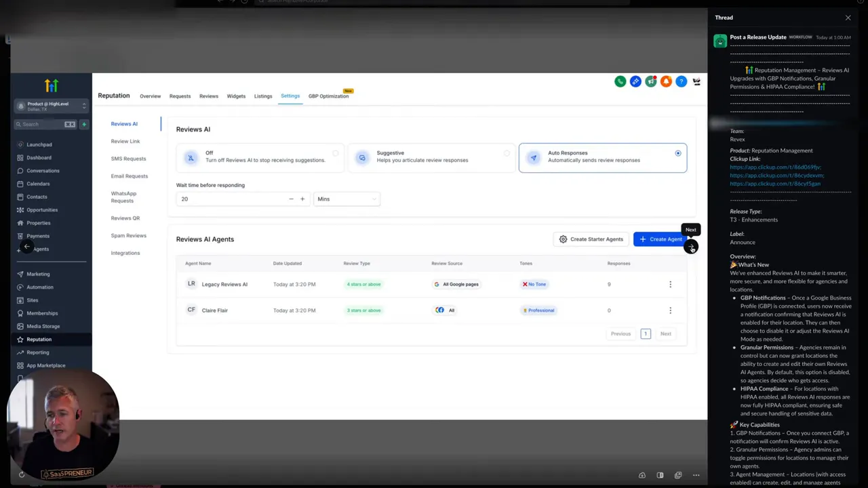Open Properties in the sidebar
Viewport: 868px width, 488px height.
coord(39,223)
